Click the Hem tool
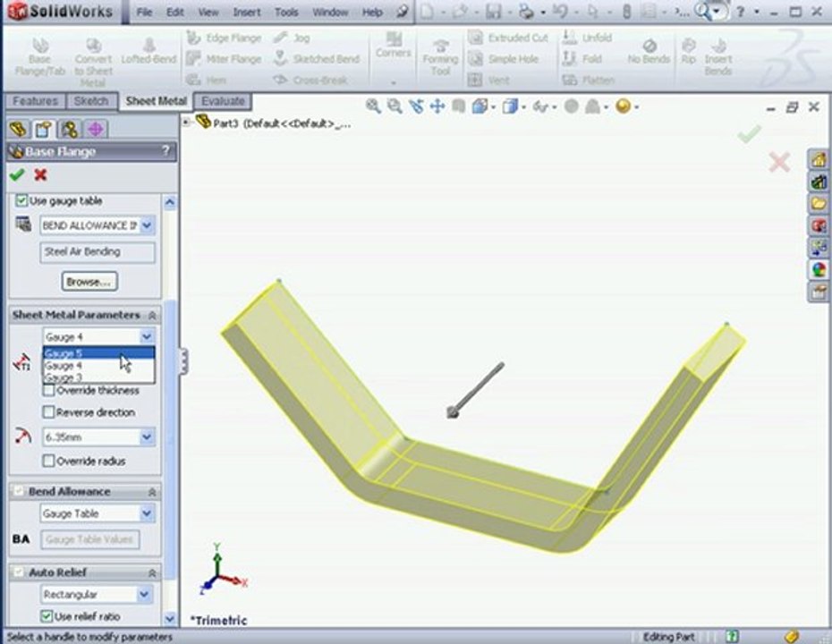This screenshot has width=832, height=644. (x=207, y=80)
